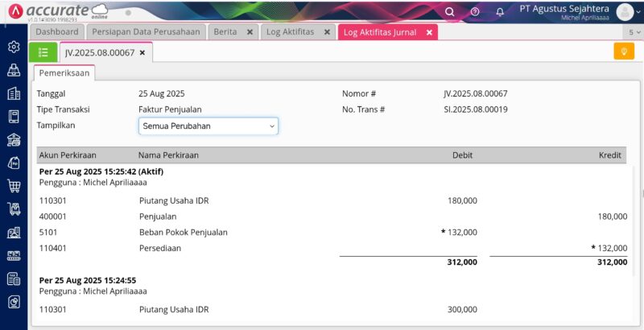Open the Log Aktifitas tab
644x330 pixels.
click(x=290, y=32)
